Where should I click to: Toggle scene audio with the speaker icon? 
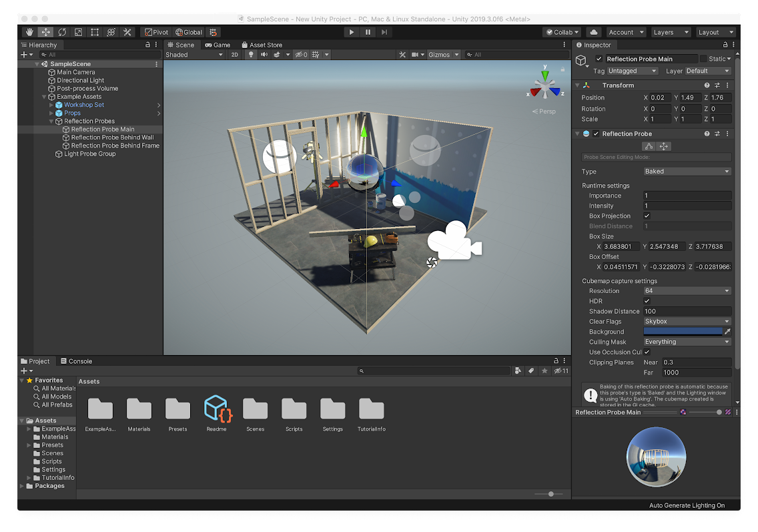(x=264, y=55)
